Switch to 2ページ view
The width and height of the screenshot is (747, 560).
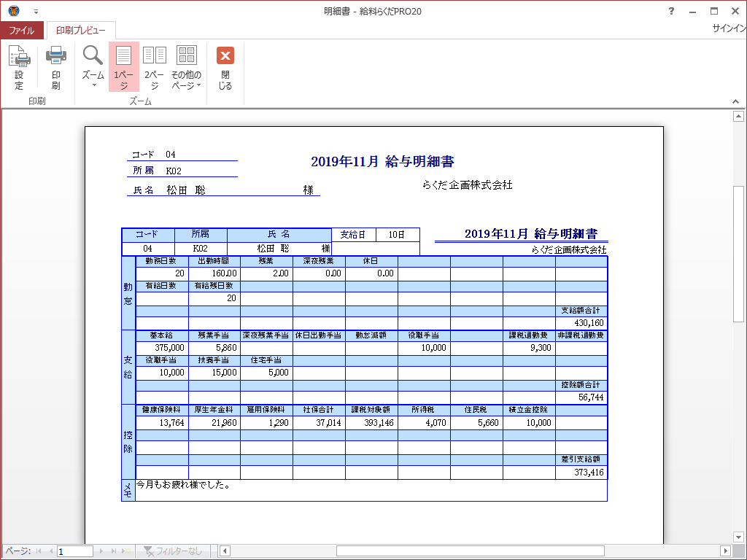coord(155,67)
